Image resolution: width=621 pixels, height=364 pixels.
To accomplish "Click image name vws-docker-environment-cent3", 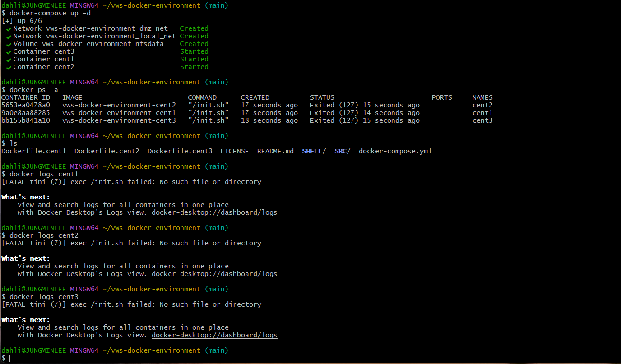I will pyautogui.click(x=119, y=120).
